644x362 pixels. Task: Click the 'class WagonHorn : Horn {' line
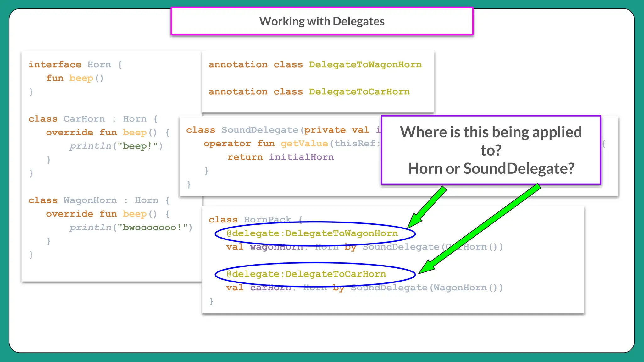(99, 200)
